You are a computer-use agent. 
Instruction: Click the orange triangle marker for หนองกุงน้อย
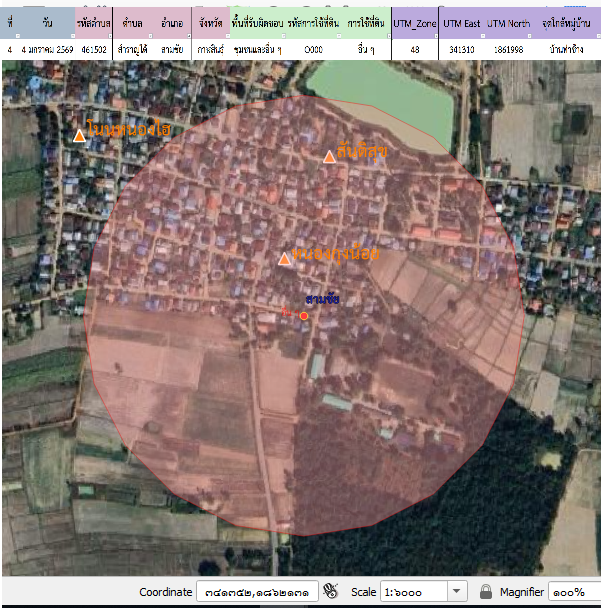(284, 259)
